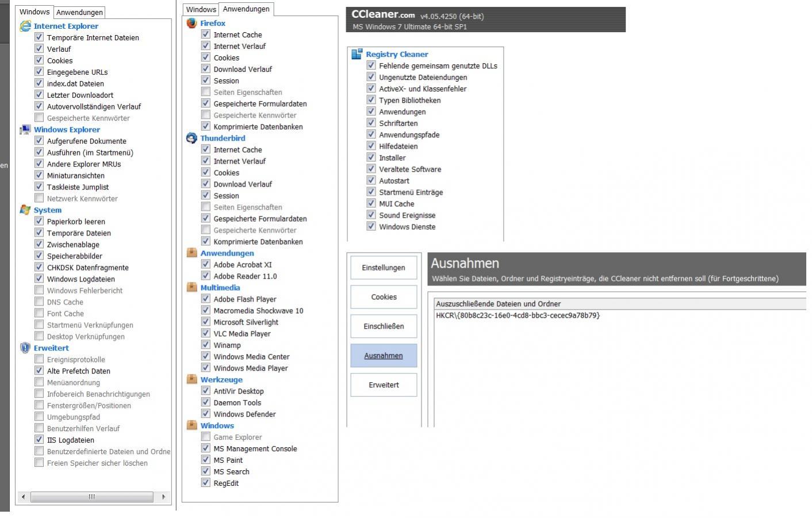Uncheck Temporäre Internet Dateien
Screen dimensions: 812x518
coord(39,37)
